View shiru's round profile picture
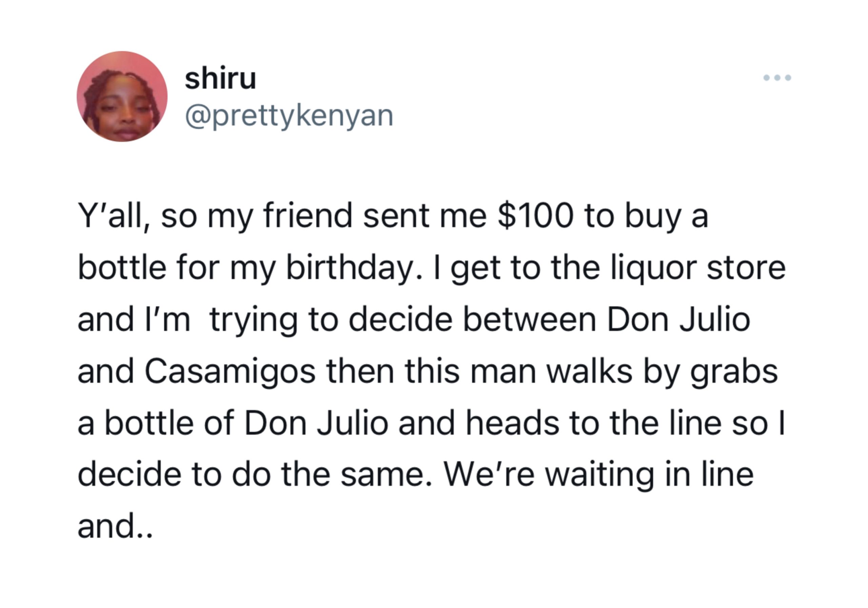 point(122,96)
